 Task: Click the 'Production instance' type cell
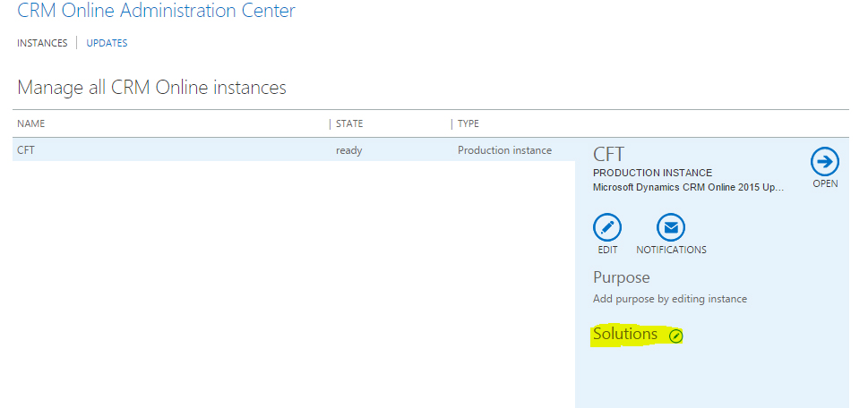click(x=504, y=150)
